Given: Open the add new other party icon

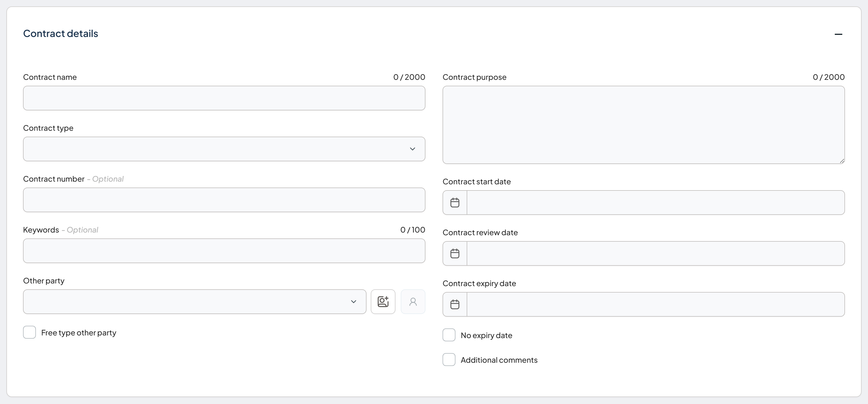Looking at the screenshot, I should (x=383, y=302).
